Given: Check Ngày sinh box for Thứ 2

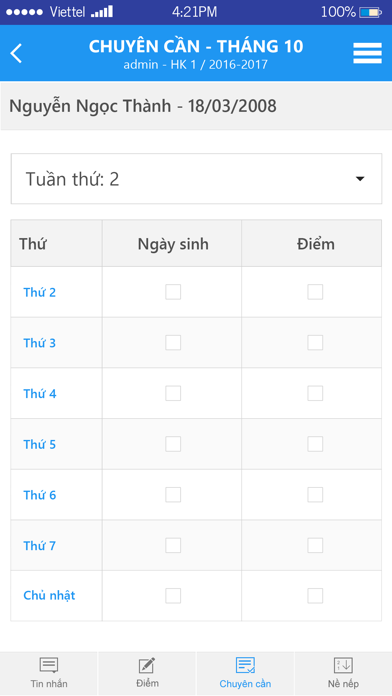Looking at the screenshot, I should pyautogui.click(x=173, y=292).
